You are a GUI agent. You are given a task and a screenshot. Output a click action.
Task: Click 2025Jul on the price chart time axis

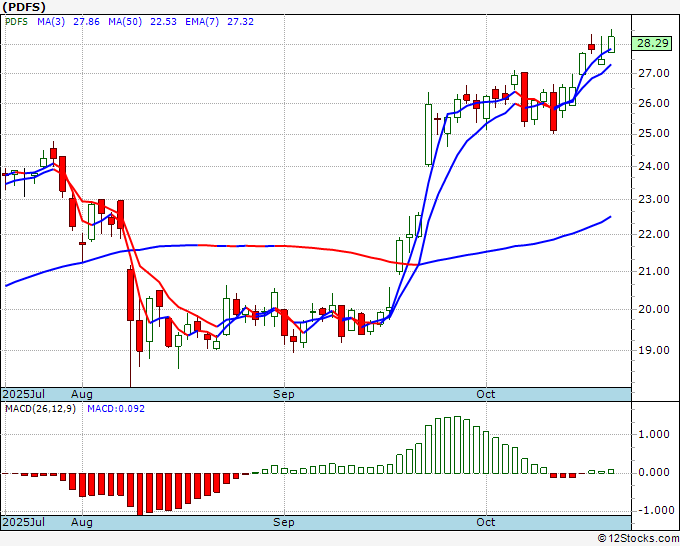24,394
